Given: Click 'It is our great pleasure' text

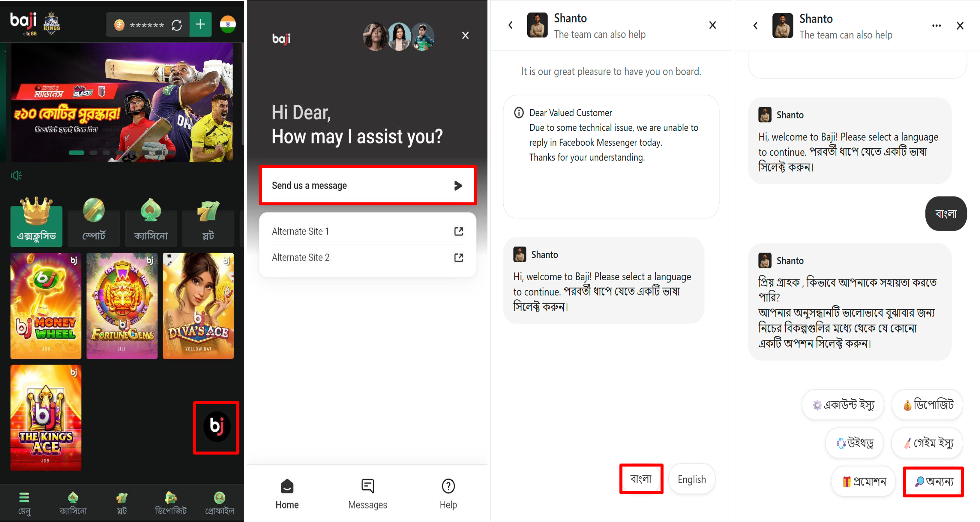Looking at the screenshot, I should click(x=611, y=71).
